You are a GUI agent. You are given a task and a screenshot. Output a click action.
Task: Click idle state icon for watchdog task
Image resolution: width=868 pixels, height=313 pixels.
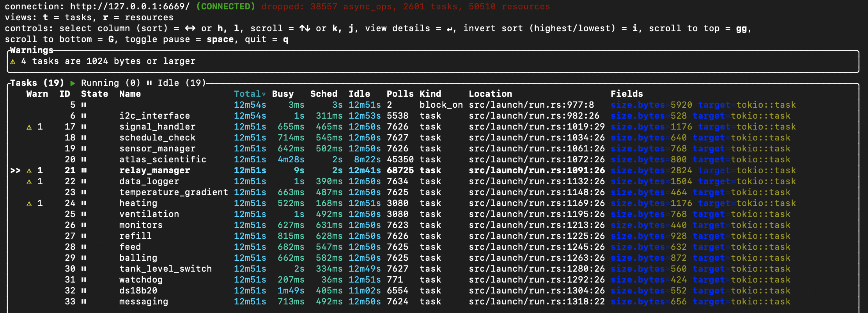(x=84, y=280)
